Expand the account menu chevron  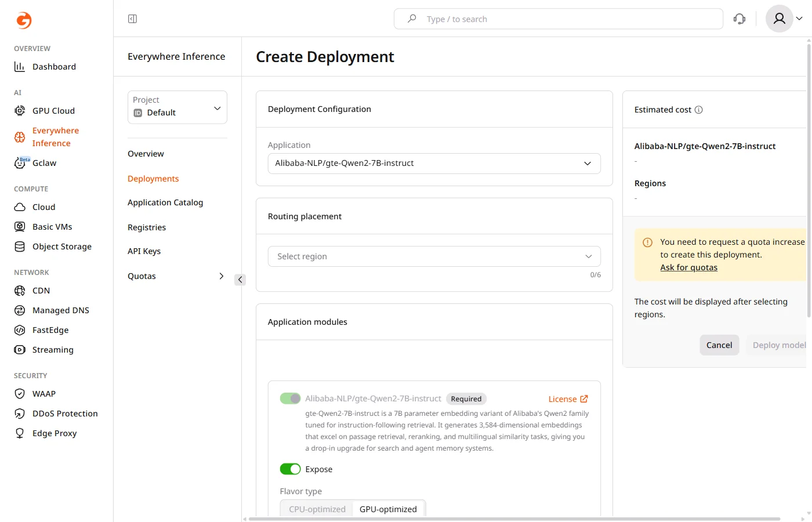799,19
